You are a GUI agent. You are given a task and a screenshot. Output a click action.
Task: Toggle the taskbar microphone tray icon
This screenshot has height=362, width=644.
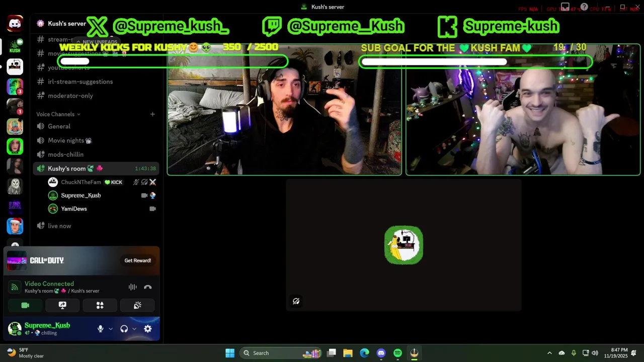(x=574, y=353)
